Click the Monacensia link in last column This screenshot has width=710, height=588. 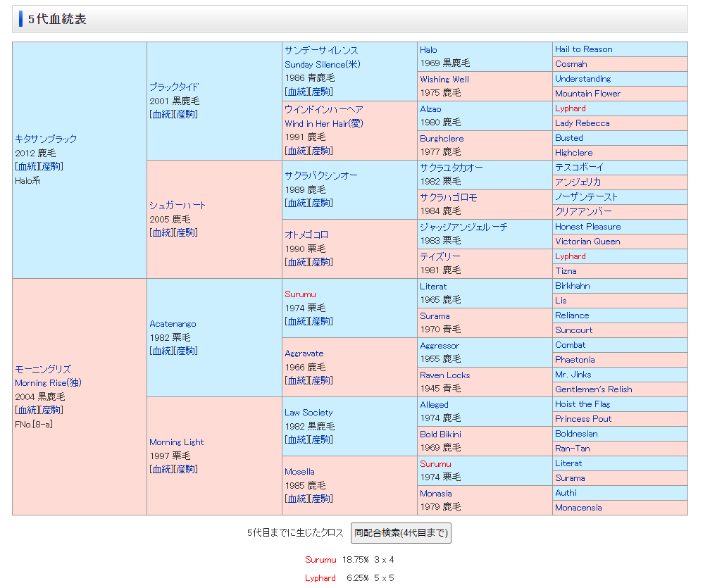578,508
